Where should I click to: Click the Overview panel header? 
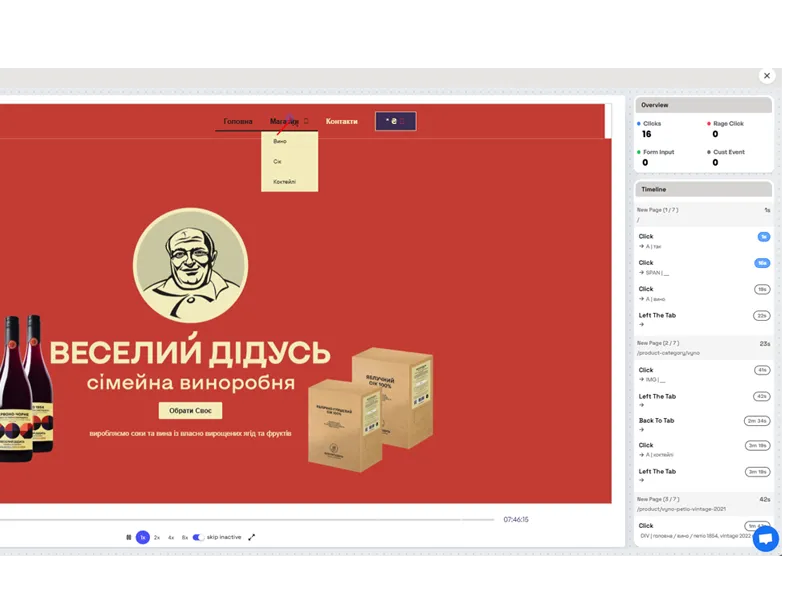pos(704,105)
